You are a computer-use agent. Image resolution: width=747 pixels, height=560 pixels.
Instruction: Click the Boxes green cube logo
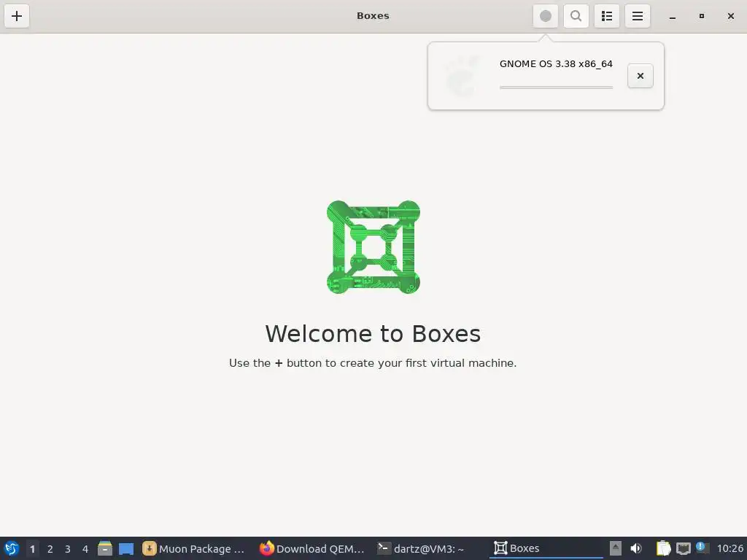(x=373, y=247)
